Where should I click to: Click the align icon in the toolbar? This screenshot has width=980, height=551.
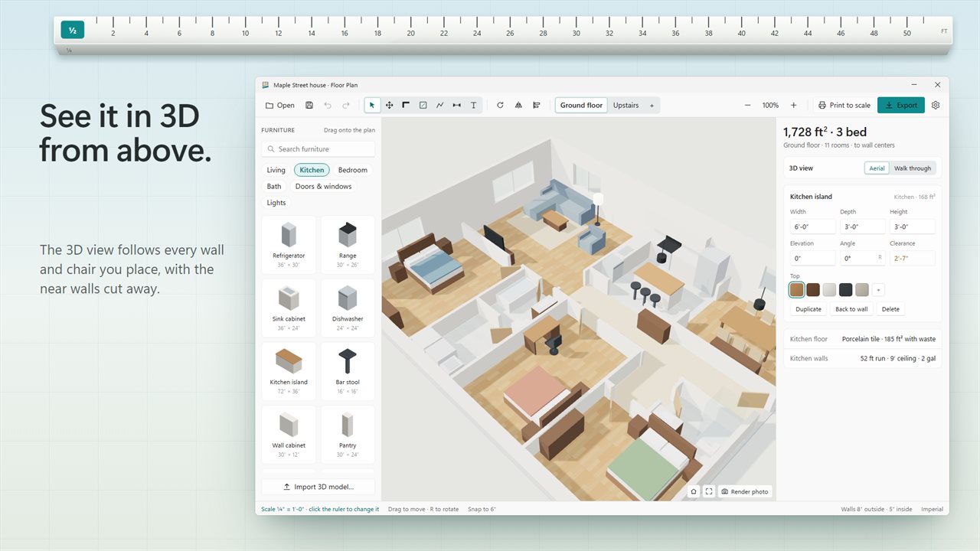click(537, 106)
